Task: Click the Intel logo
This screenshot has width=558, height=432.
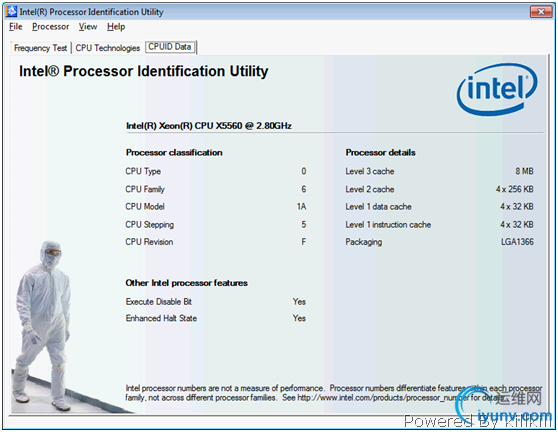Action: point(497,89)
